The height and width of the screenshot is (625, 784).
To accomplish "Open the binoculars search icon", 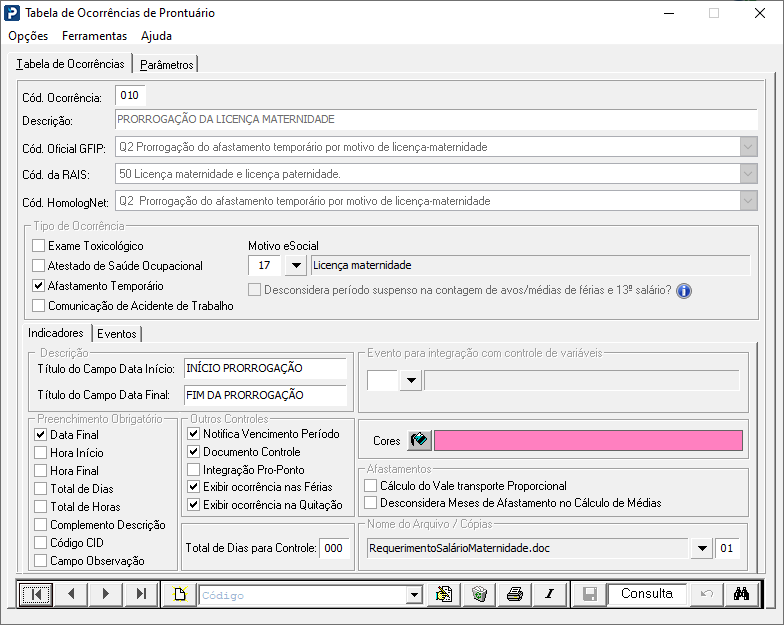I will [741, 594].
